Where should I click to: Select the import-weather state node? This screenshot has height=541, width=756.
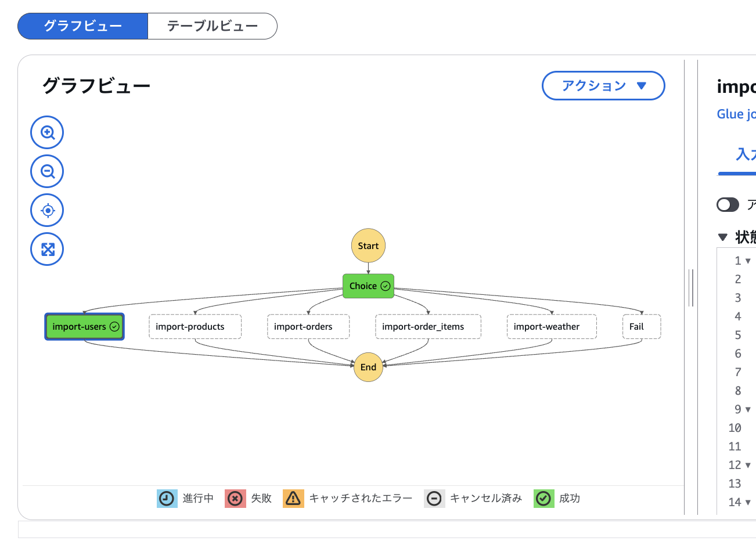pyautogui.click(x=552, y=327)
